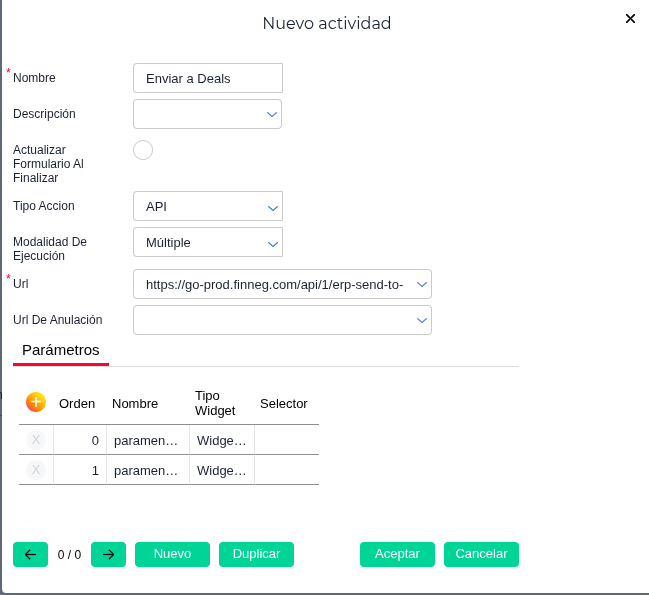Expand the Url De Anulación dropdown

click(x=422, y=320)
